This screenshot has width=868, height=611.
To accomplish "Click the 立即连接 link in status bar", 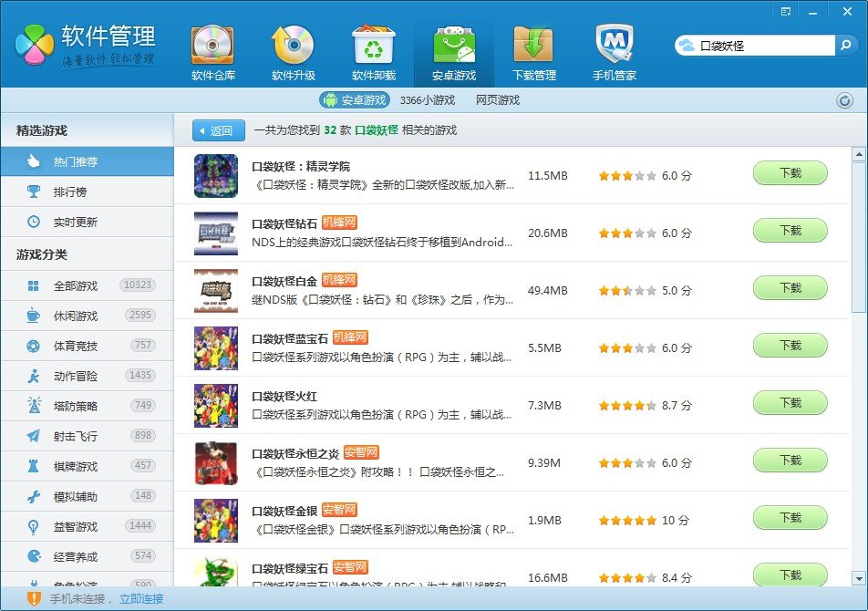I will [x=141, y=598].
